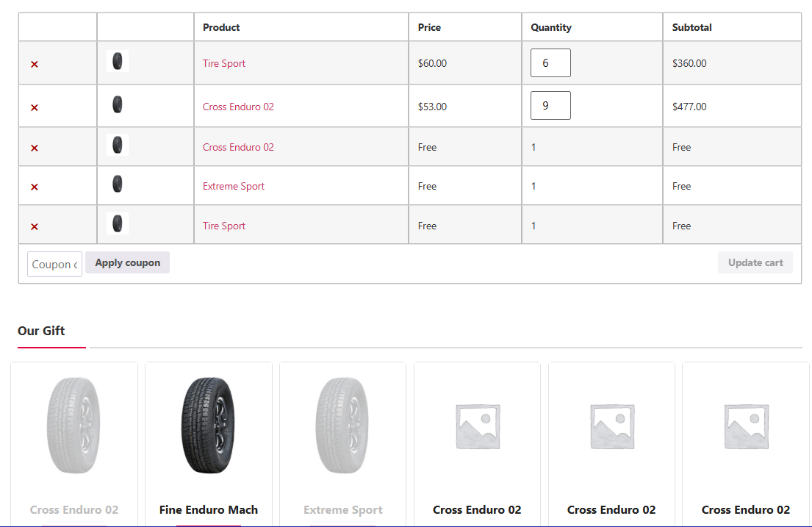Select the Fine Enduro Mach gift tire image
The width and height of the screenshot is (812, 527).
point(209,426)
